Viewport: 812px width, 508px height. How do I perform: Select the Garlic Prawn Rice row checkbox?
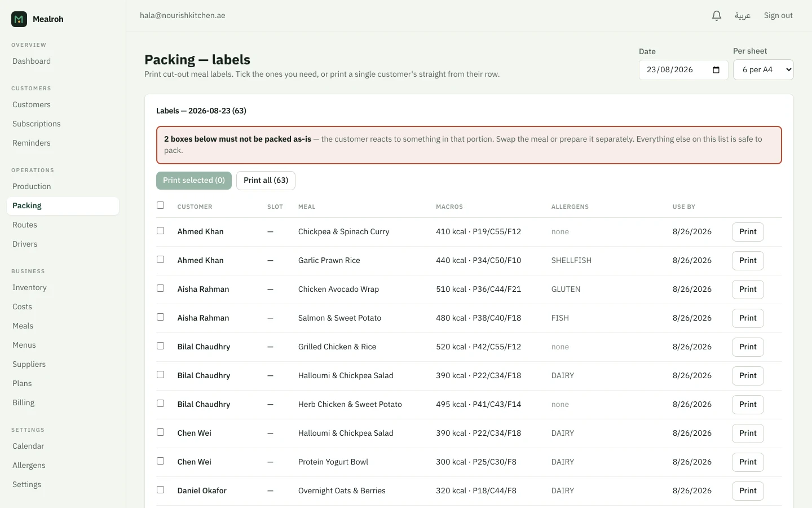(161, 260)
